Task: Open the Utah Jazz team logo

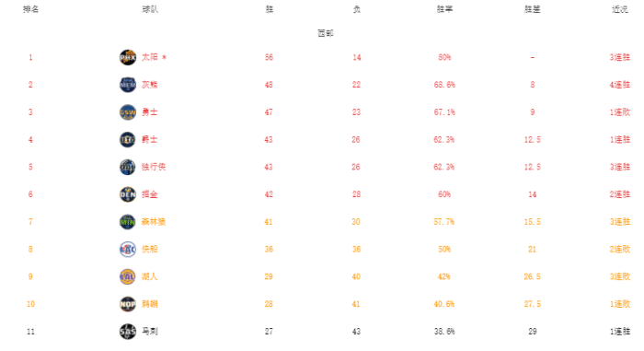Action: point(128,139)
